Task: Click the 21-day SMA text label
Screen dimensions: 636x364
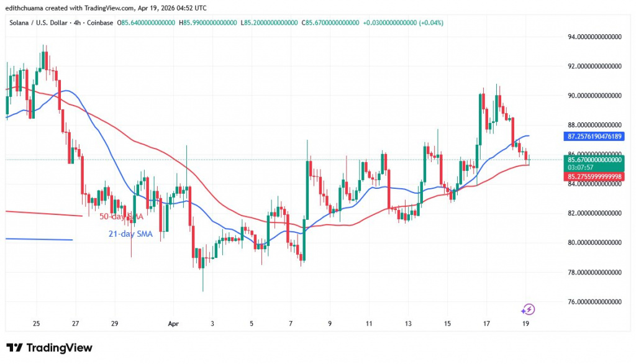Action: (x=130, y=234)
